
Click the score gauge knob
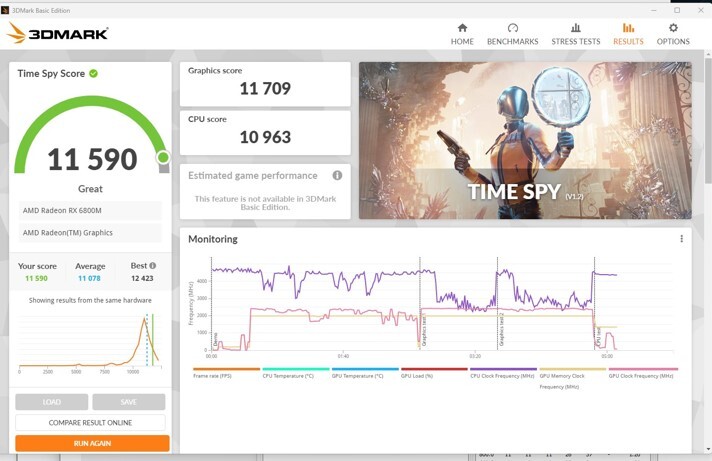(163, 157)
